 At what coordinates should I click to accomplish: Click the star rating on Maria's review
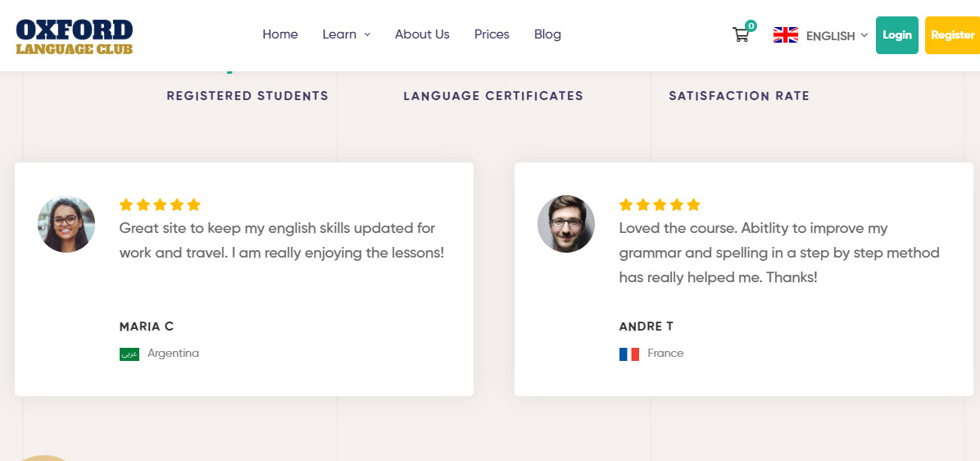pos(160,205)
